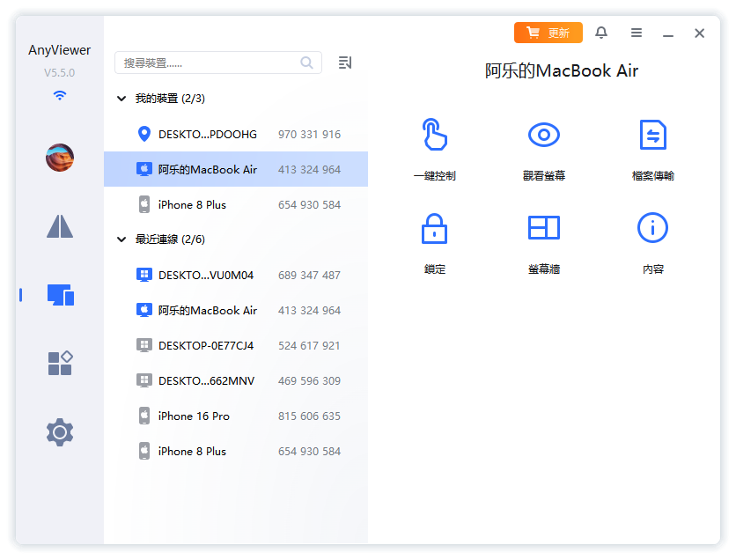Click the 鎖定 lock icon
Screen dimensions: 736x560
pyautogui.click(x=434, y=228)
